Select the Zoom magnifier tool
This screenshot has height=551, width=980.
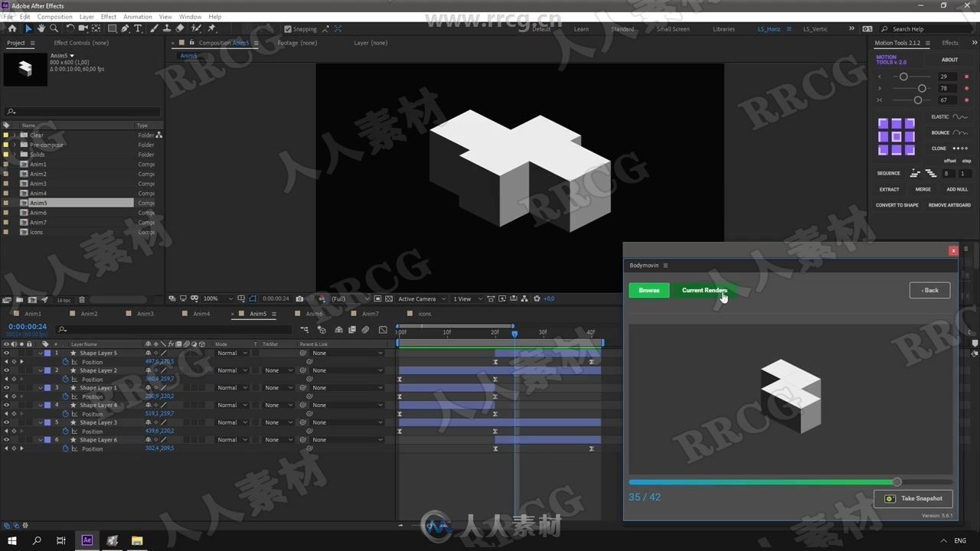54,28
